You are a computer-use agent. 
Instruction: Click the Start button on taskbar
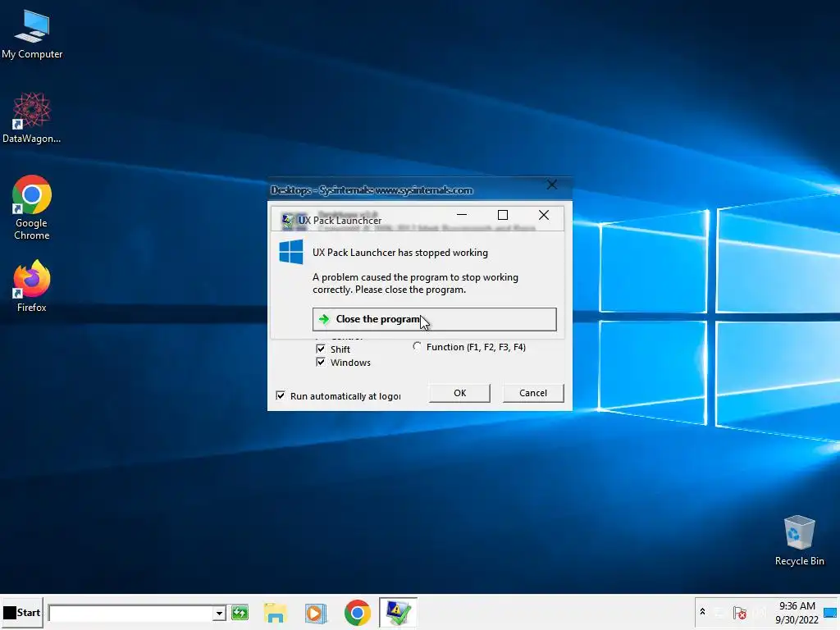(22, 612)
